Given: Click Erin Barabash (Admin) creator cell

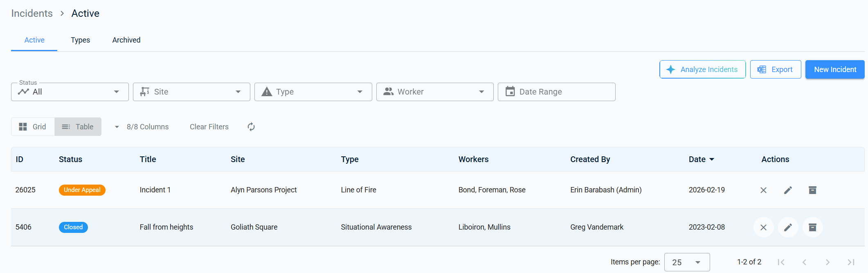Looking at the screenshot, I should coord(606,190).
